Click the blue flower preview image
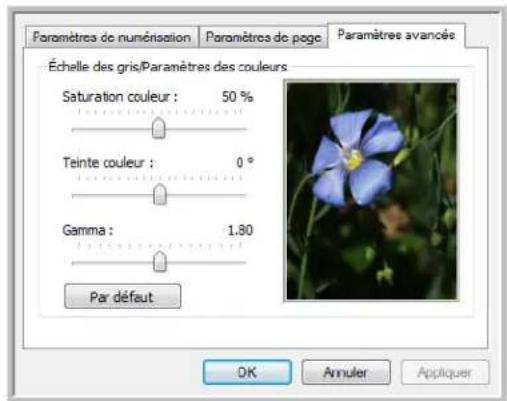Viewport: 507px width, 401px height. 371,191
